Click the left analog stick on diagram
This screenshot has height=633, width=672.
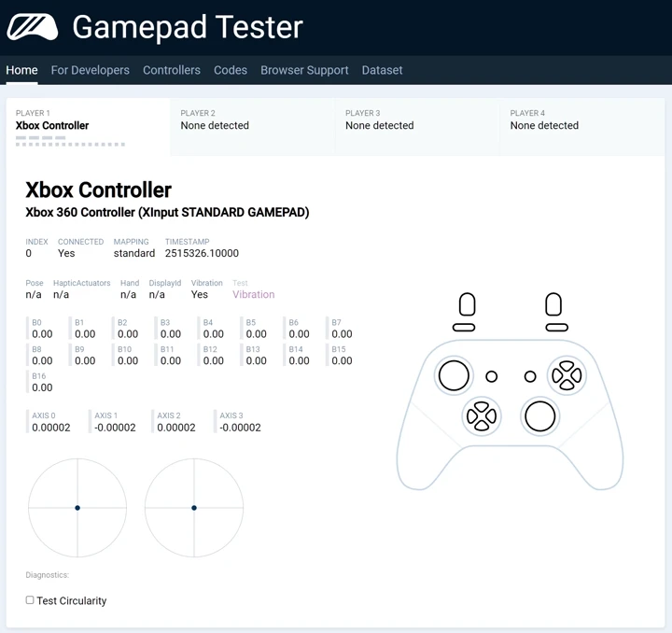coord(454,375)
